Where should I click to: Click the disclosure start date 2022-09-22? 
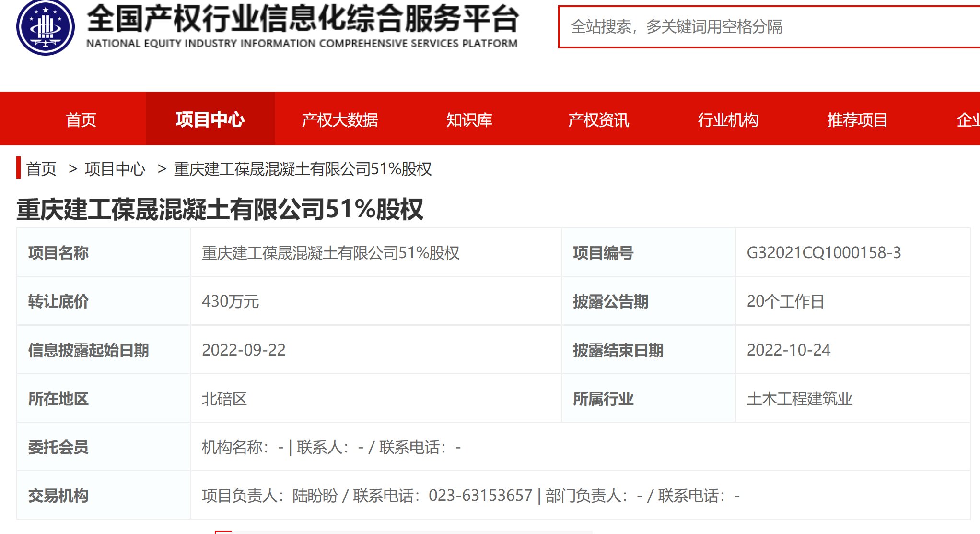244,350
